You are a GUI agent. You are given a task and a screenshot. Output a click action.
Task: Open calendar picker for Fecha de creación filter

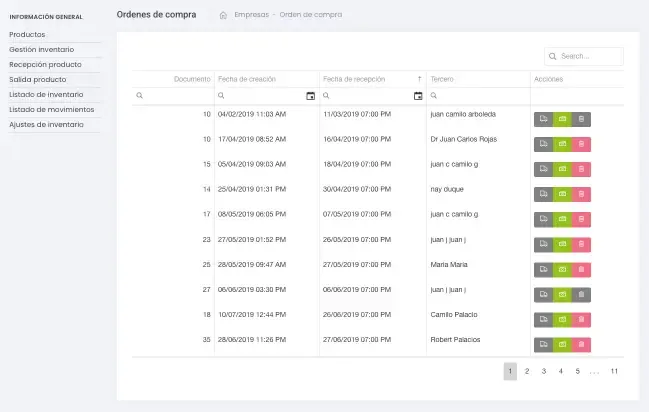click(310, 96)
